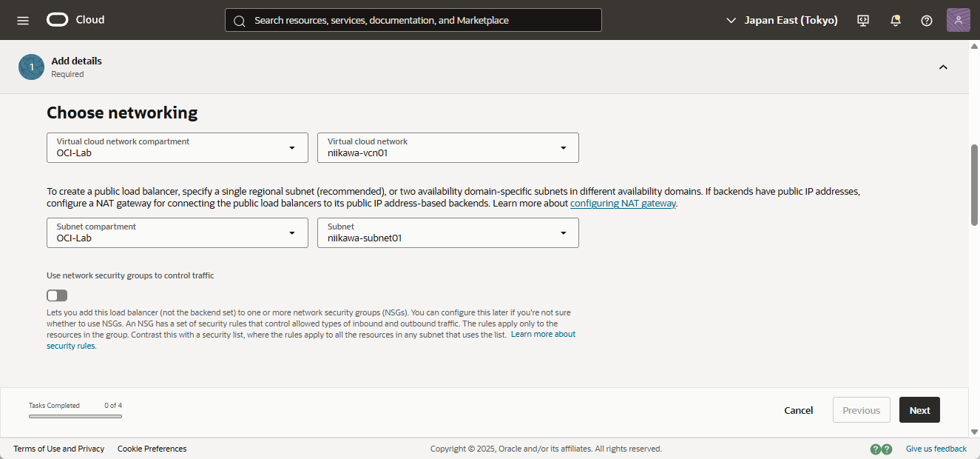Click the Oracle Cloud logo
Screen dimensions: 980x459
click(76, 20)
